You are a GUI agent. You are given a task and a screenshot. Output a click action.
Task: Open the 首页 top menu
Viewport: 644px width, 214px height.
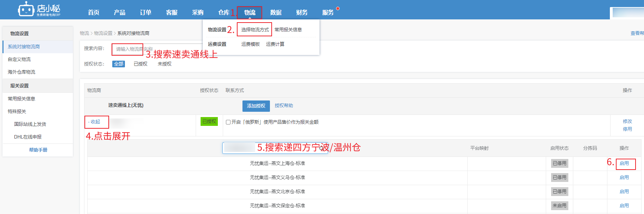pos(94,13)
